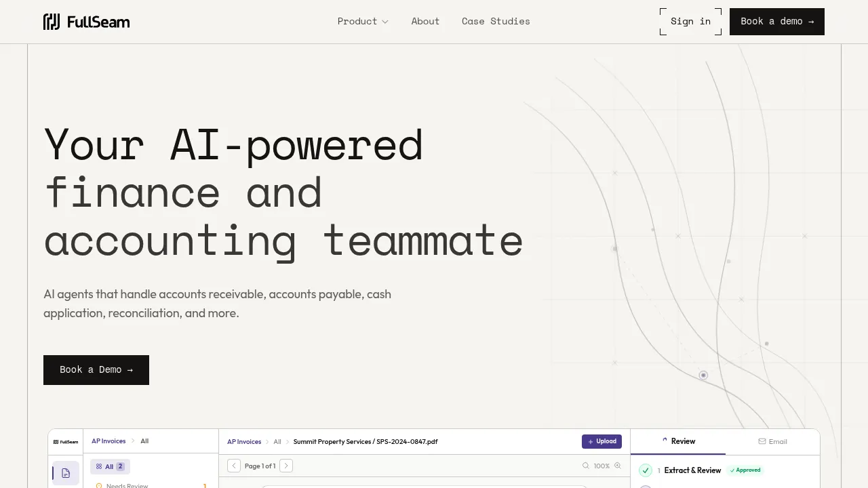
Task: Go to the previous page arrow
Action: pyautogui.click(x=234, y=466)
